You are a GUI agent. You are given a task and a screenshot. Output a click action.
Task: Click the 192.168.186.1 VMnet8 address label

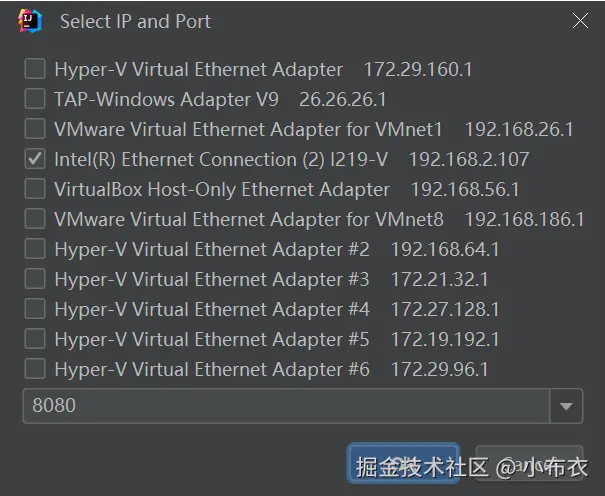pos(525,219)
